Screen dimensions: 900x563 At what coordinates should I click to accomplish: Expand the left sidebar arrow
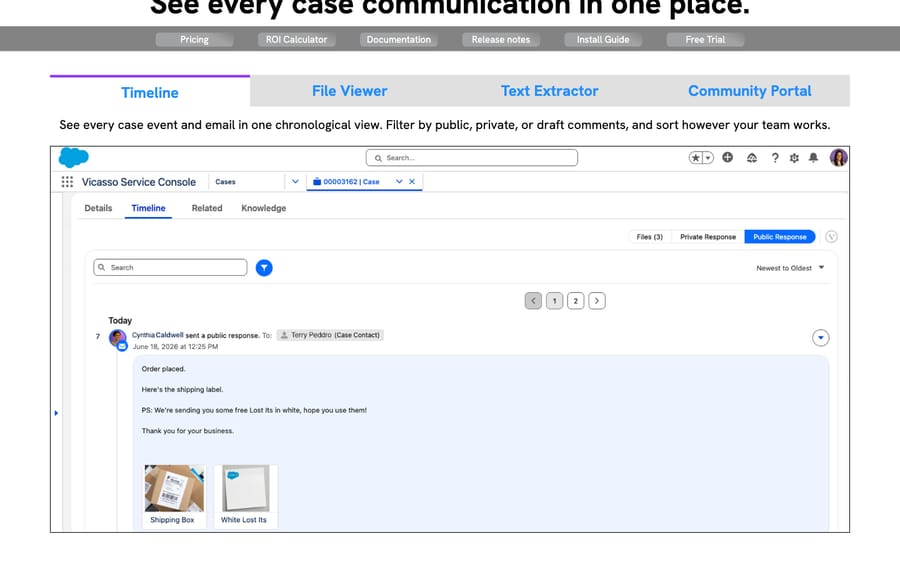(x=56, y=413)
